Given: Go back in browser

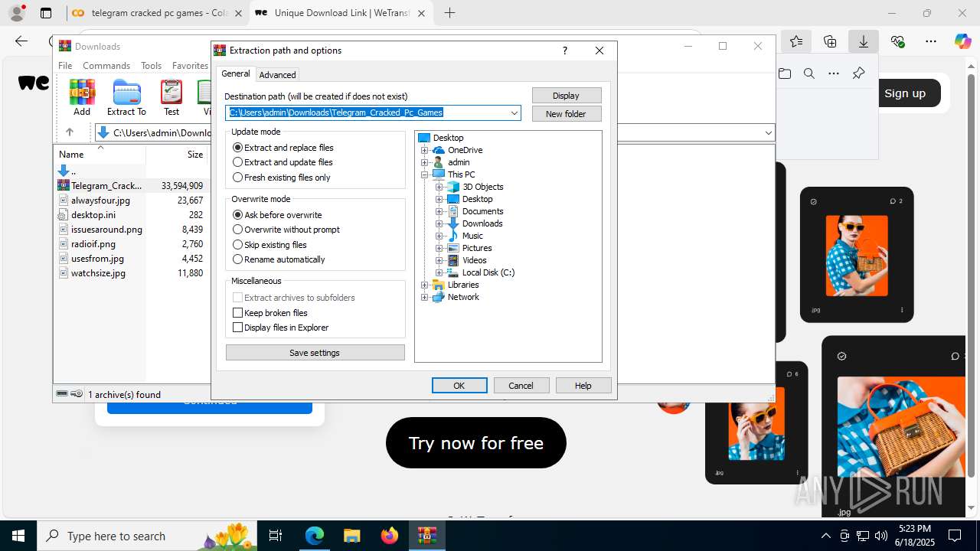Looking at the screenshot, I should [21, 41].
